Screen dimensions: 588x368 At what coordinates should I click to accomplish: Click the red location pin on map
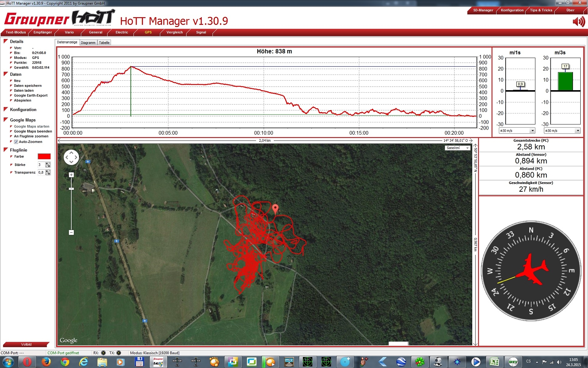(275, 209)
